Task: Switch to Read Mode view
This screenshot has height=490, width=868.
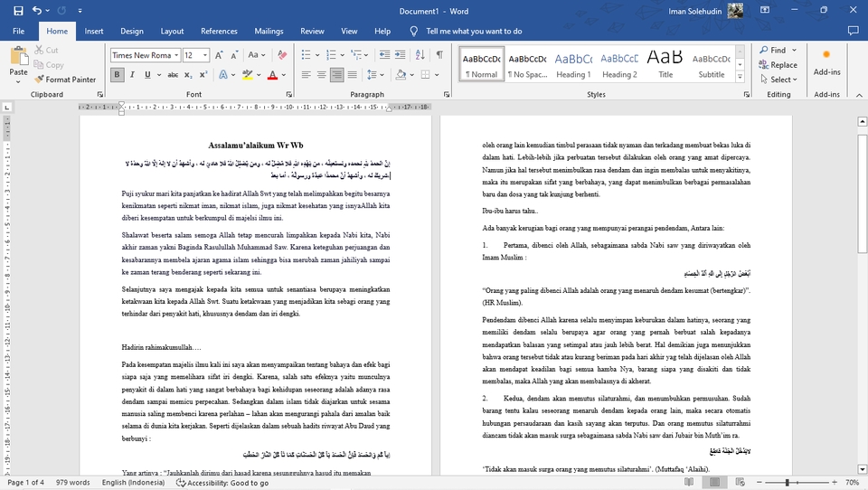Action: pos(689,482)
